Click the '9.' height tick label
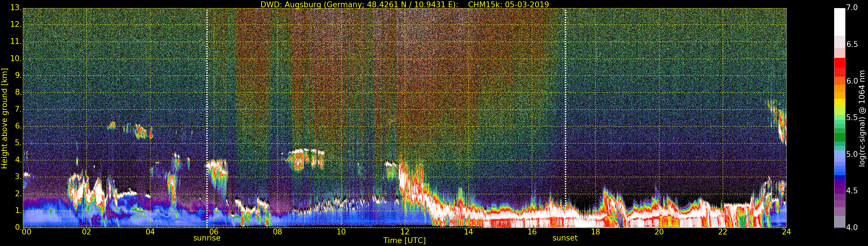Screen dimensions: 868x246 [x=18, y=75]
